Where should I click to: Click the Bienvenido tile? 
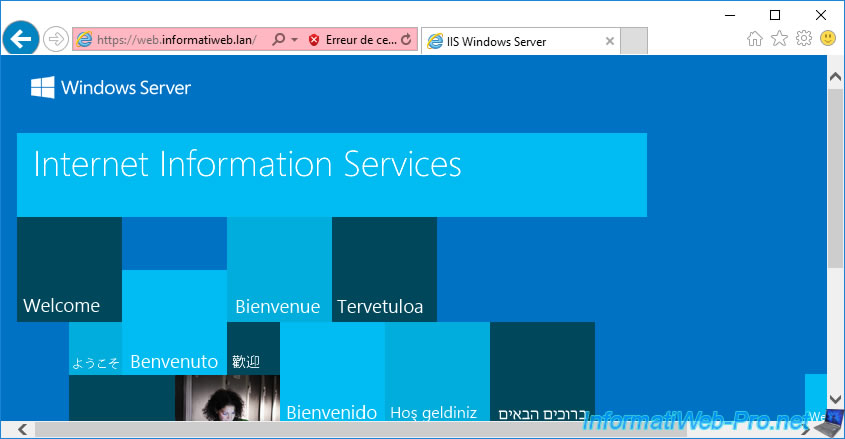(333, 371)
